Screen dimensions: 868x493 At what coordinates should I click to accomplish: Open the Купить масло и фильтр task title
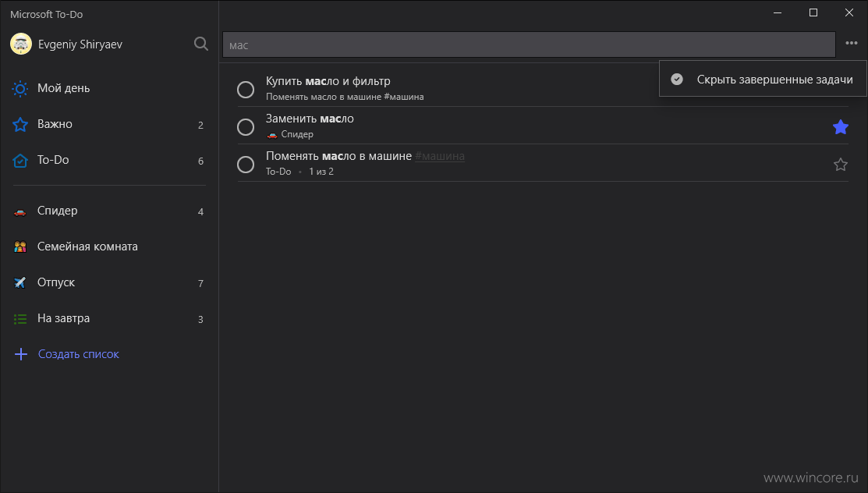point(328,81)
